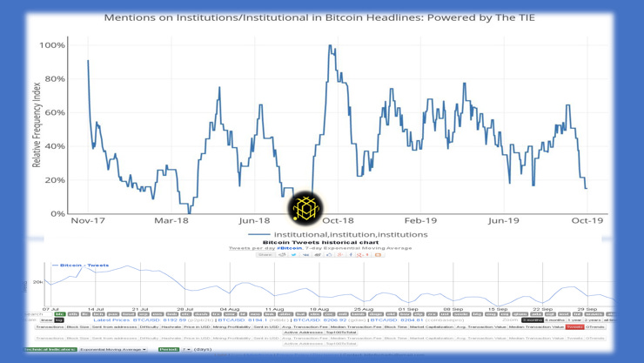Select the green btc coin tag
The width and height of the screenshot is (644, 363).
(60, 314)
